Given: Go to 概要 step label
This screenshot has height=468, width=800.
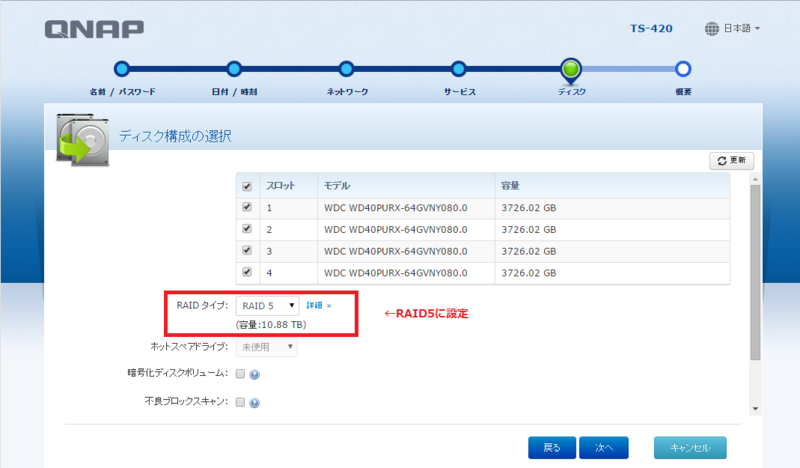Looking at the screenshot, I should (683, 92).
